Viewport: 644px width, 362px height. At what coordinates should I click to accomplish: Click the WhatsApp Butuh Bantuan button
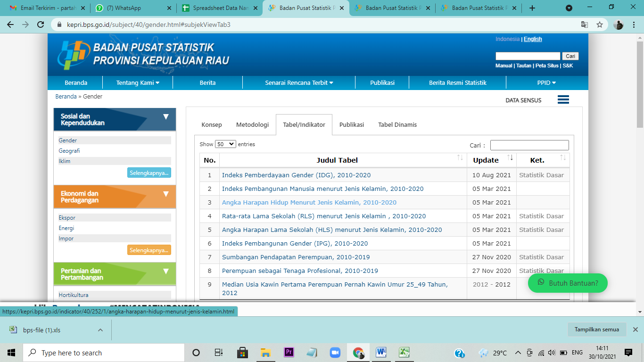[x=568, y=283]
